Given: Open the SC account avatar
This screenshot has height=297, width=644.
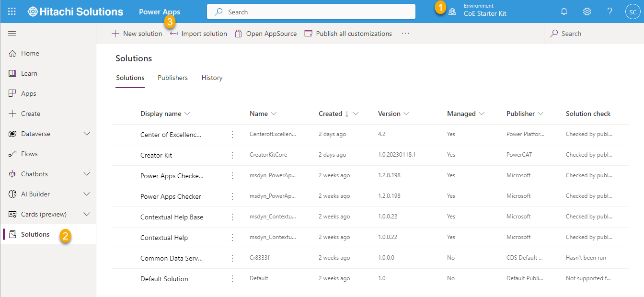Looking at the screenshot, I should click(632, 11).
